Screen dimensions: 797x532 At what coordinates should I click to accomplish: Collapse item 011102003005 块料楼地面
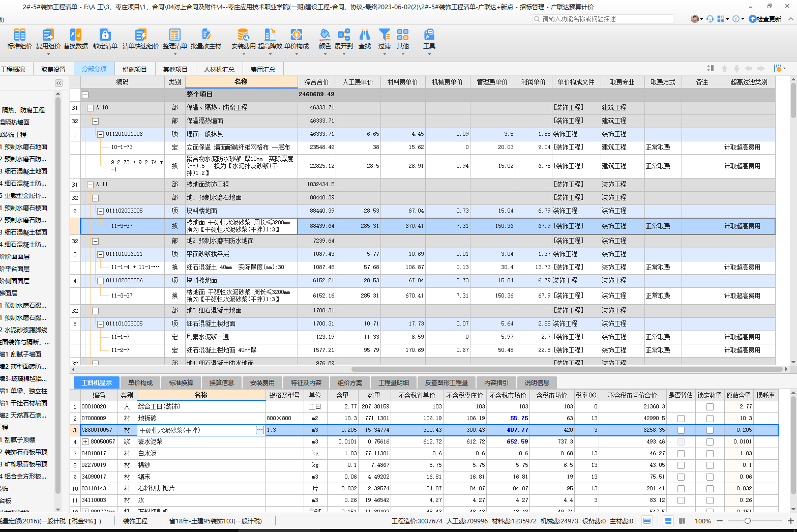point(101,211)
